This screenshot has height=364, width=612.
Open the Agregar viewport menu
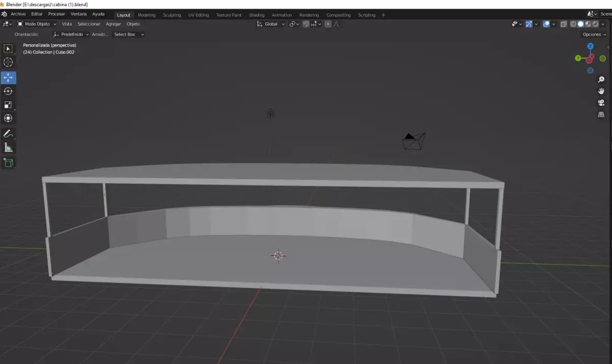[x=113, y=24]
